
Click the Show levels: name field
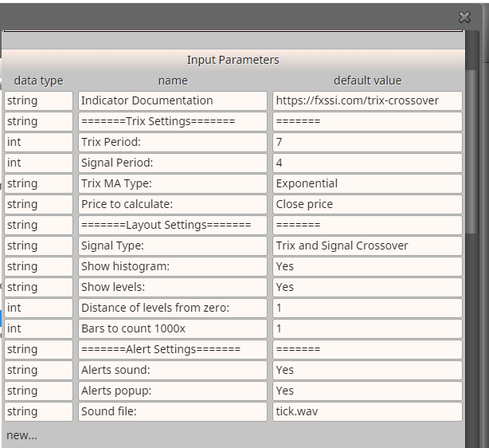point(173,287)
